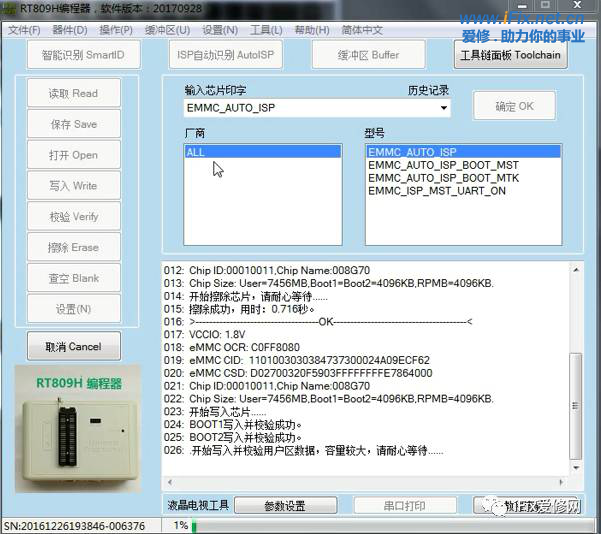Click the application icon in title bar
The image size is (601, 534).
tap(8, 9)
